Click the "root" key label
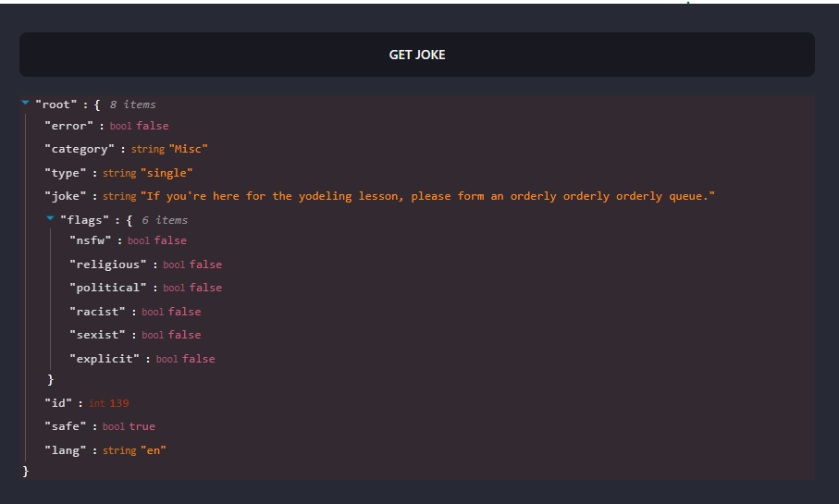839x504 pixels. (56, 104)
